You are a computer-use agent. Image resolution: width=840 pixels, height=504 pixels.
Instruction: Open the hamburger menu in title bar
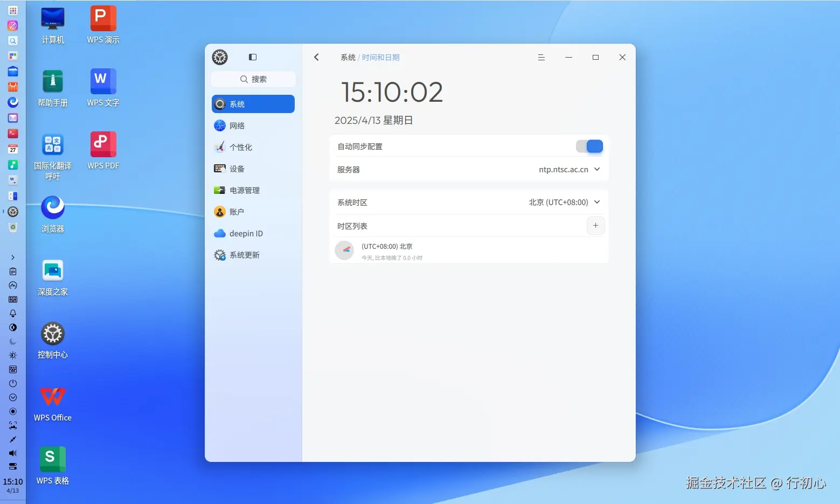(542, 57)
